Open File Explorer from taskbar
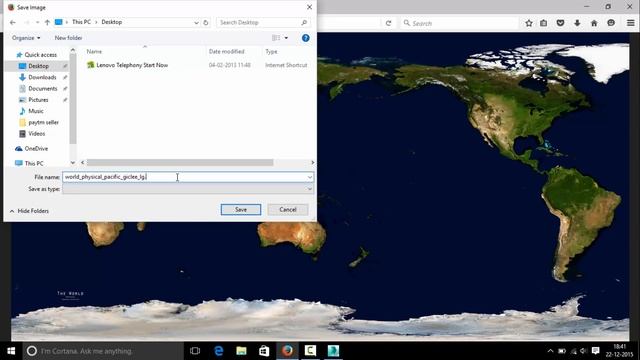This screenshot has height=360, width=640. click(x=242, y=351)
